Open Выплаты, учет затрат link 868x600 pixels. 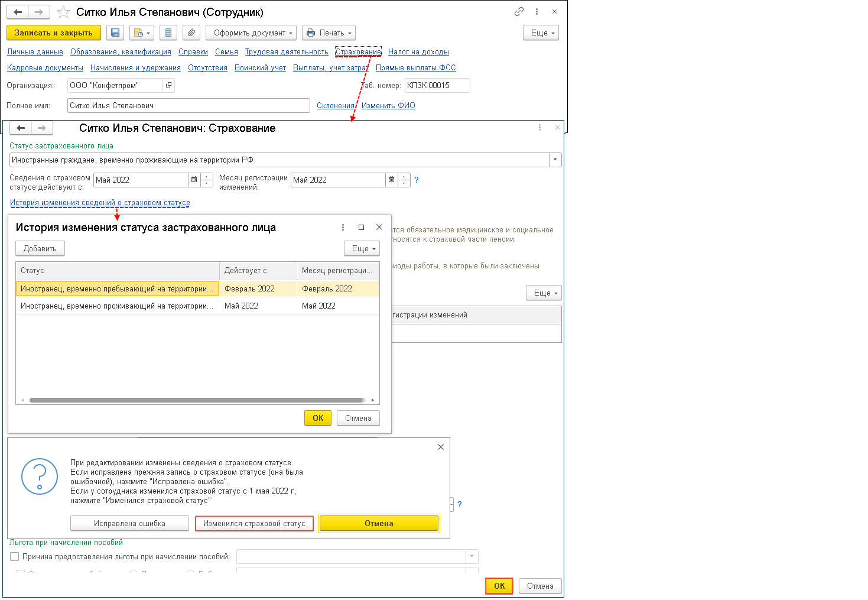click(x=331, y=68)
